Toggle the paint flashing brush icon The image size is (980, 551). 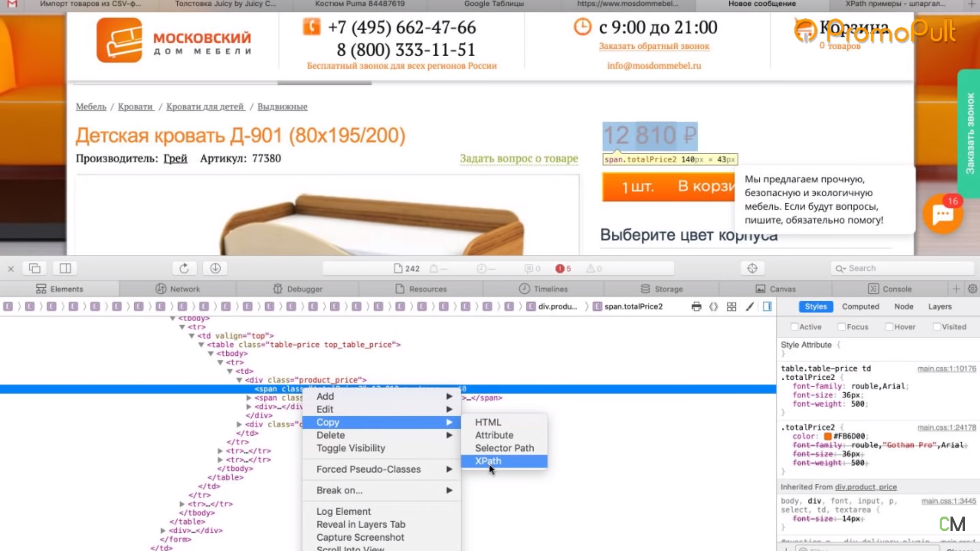pos(749,306)
